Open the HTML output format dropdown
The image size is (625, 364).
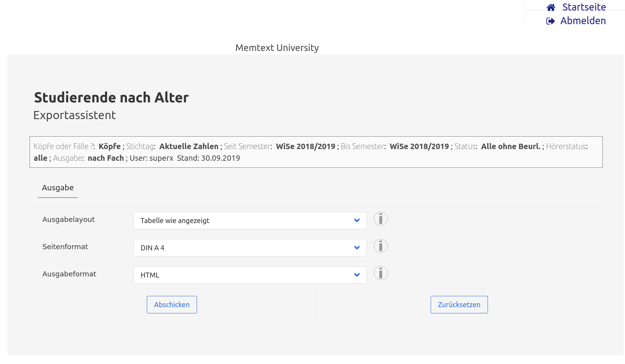[250, 275]
